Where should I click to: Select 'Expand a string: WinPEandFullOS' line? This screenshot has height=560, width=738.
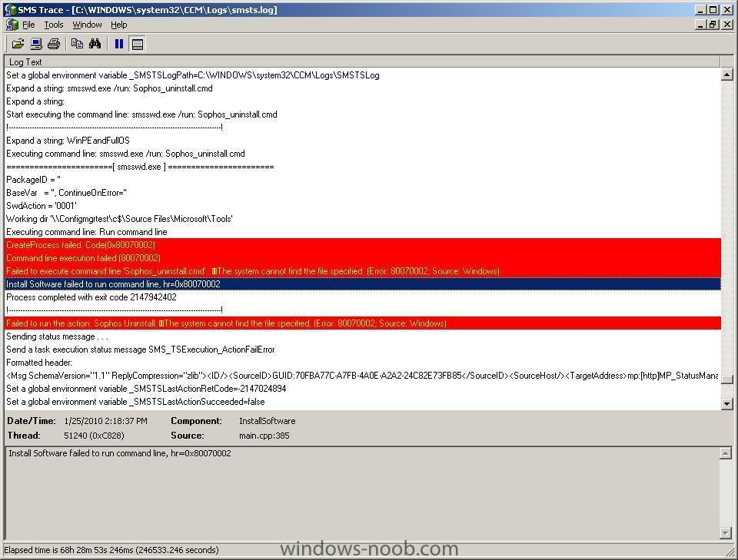(362, 141)
